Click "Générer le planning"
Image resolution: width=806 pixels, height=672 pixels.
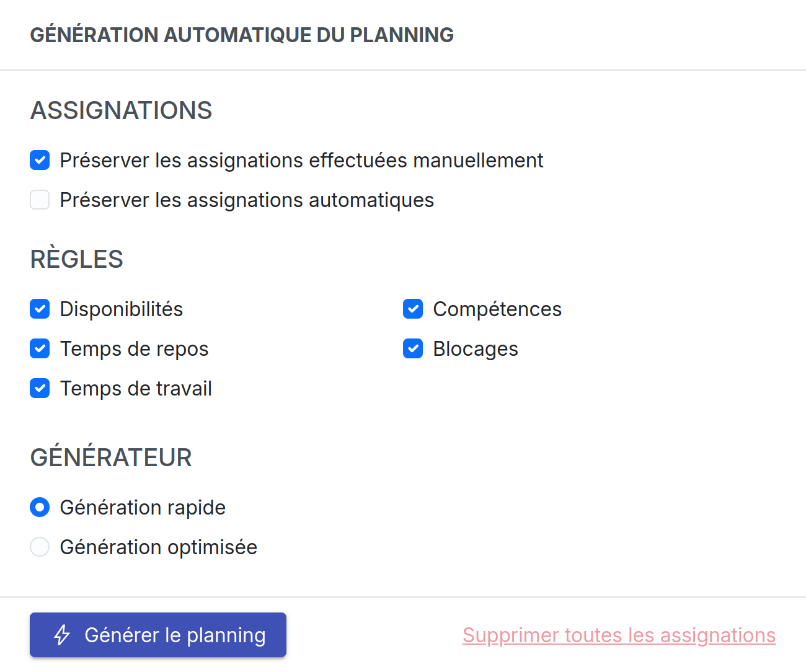tap(158, 635)
